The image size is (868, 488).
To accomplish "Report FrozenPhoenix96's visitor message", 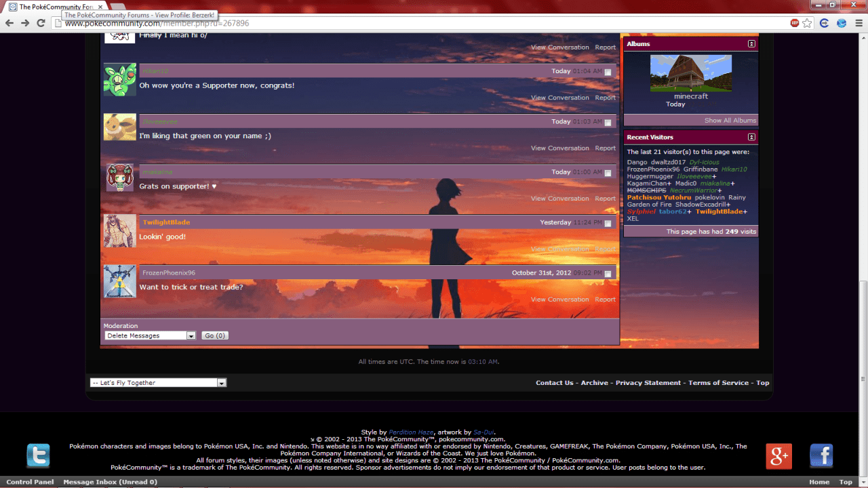I will point(606,300).
